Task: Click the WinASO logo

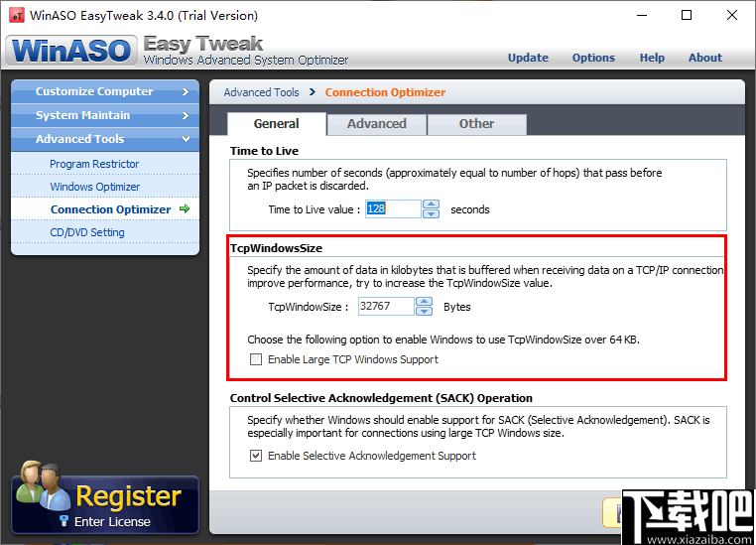Action: click(71, 51)
